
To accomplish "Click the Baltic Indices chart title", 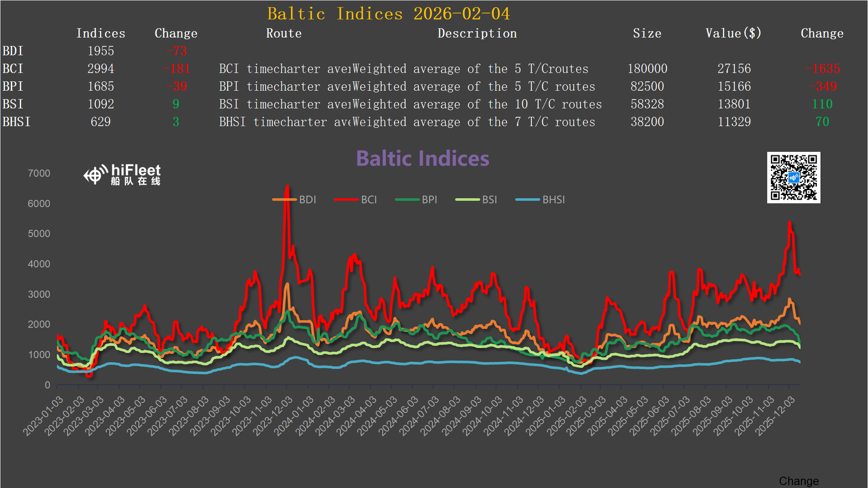I will [422, 159].
